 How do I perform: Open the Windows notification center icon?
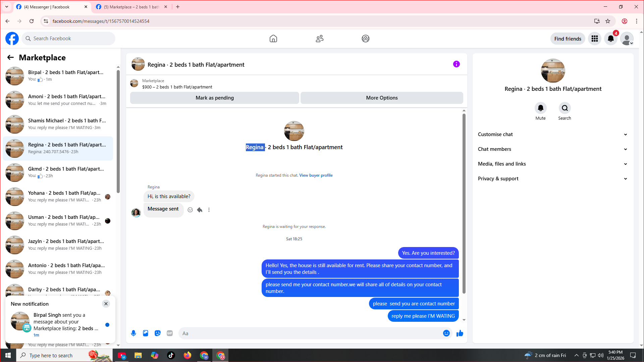tap(633, 355)
